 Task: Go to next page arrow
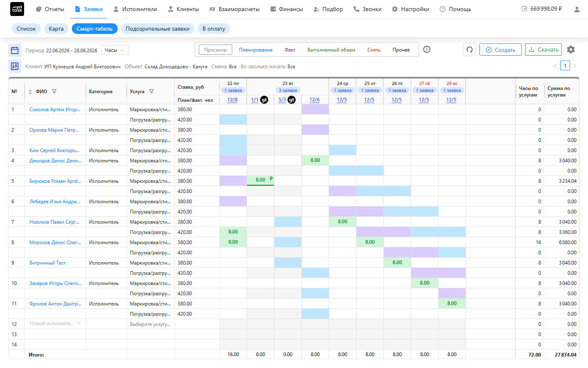[x=575, y=66]
